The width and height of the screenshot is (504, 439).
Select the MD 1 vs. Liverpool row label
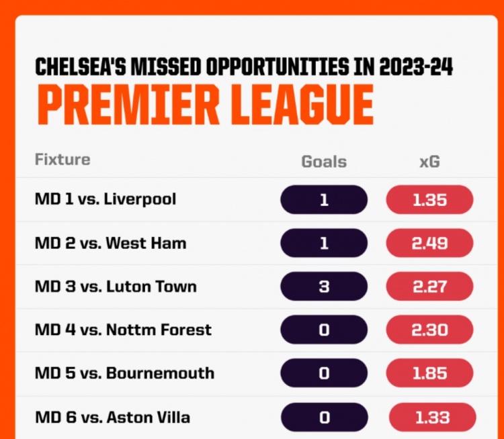(106, 199)
